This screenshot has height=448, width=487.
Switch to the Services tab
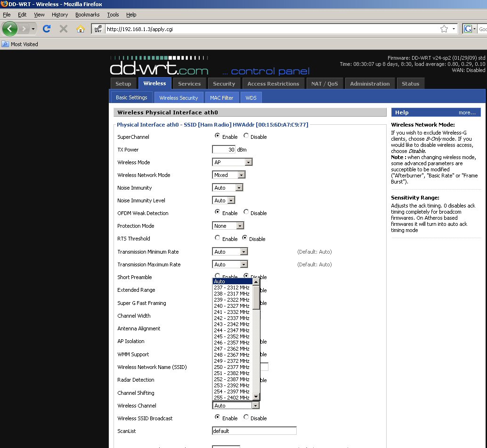click(x=189, y=83)
